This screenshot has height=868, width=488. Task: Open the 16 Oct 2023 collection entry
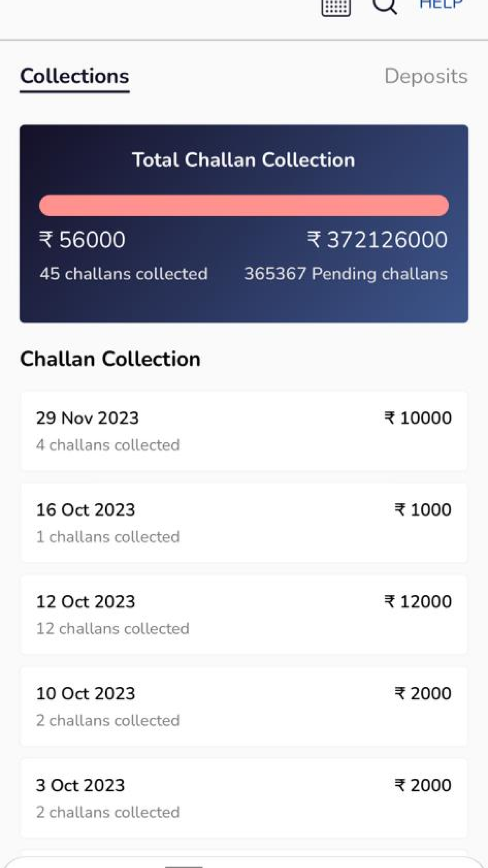pos(244,522)
